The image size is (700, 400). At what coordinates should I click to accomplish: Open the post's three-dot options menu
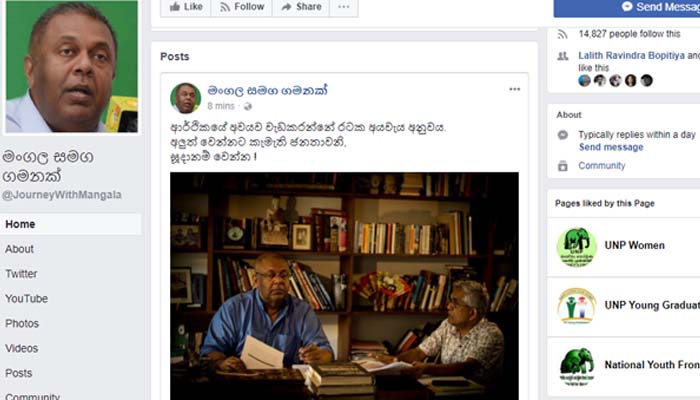(x=514, y=89)
